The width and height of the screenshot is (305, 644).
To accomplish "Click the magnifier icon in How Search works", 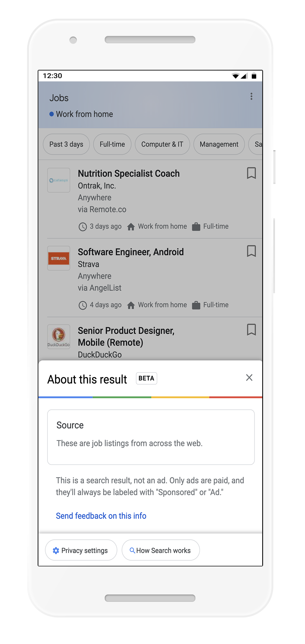I will point(132,550).
